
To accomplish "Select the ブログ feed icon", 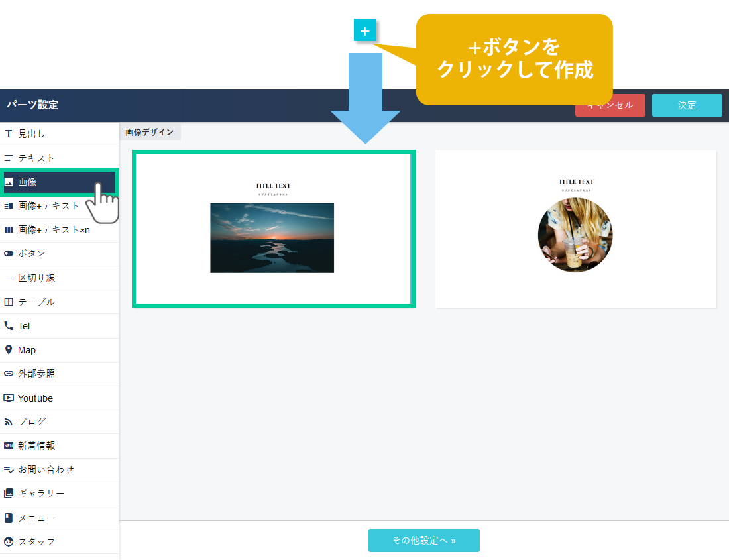I will [9, 422].
